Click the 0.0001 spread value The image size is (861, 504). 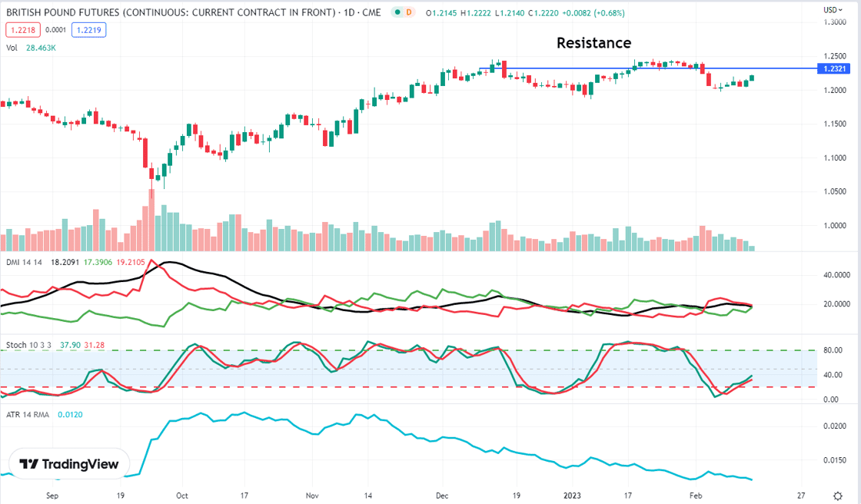(55, 30)
